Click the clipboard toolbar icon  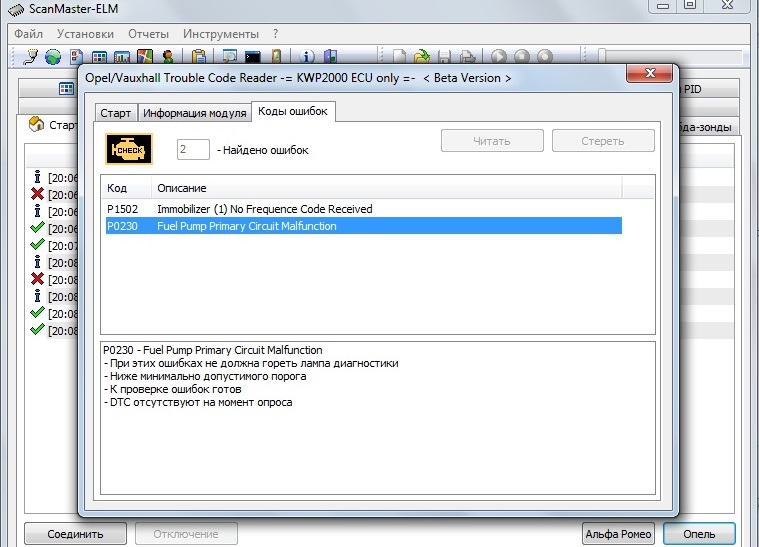(x=199, y=57)
